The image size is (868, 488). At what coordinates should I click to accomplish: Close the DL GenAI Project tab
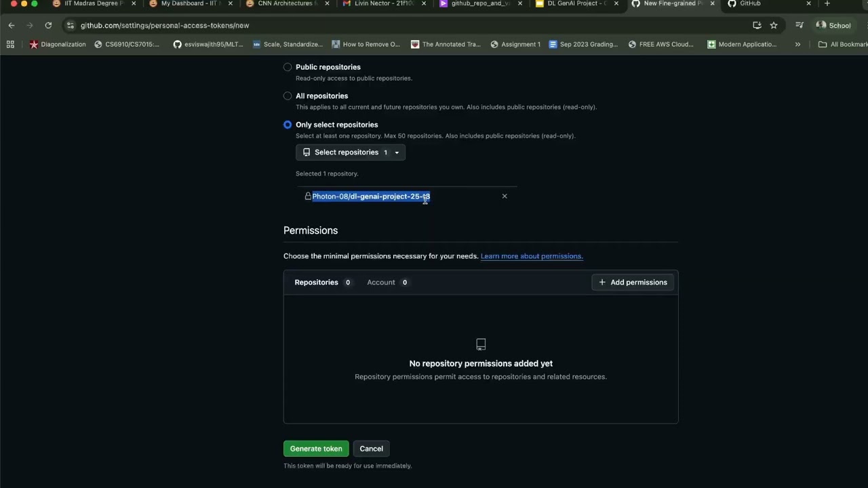[616, 3]
